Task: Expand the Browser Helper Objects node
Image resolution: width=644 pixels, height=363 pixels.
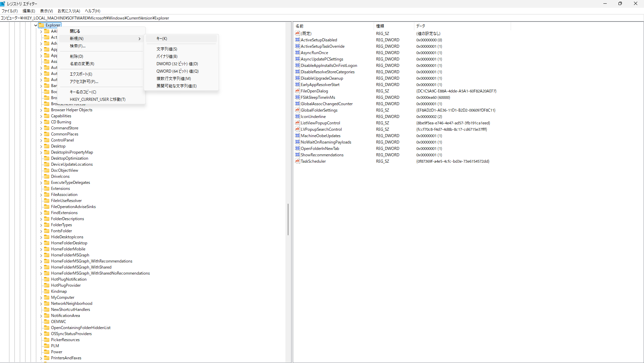Action: click(41, 110)
